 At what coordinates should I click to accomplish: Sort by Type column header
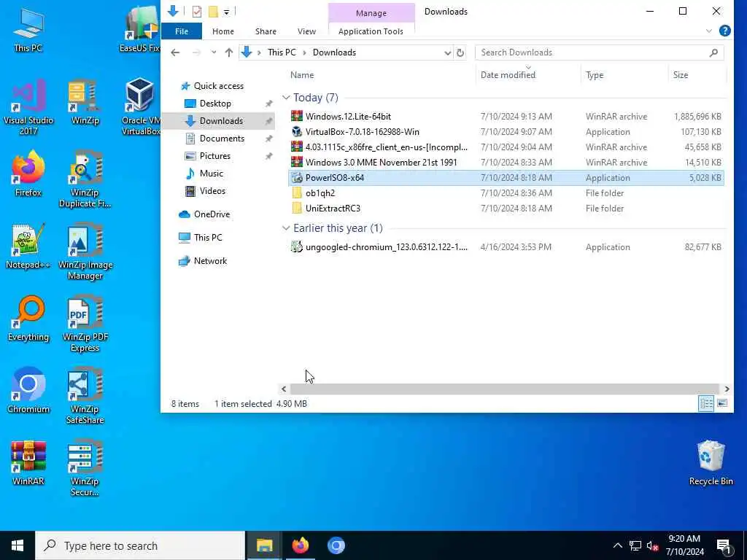[595, 75]
